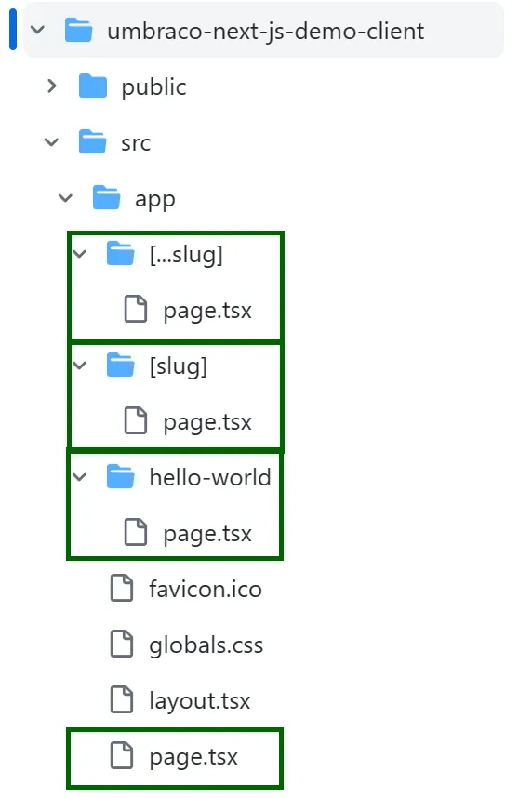Select the public folder label
This screenshot has width=532, height=798.
153,87
